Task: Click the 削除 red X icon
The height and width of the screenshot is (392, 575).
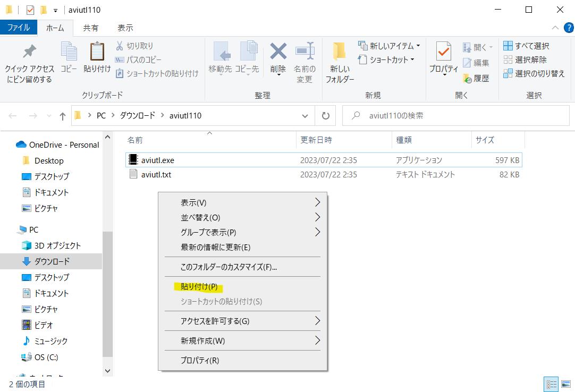Action: (278, 52)
